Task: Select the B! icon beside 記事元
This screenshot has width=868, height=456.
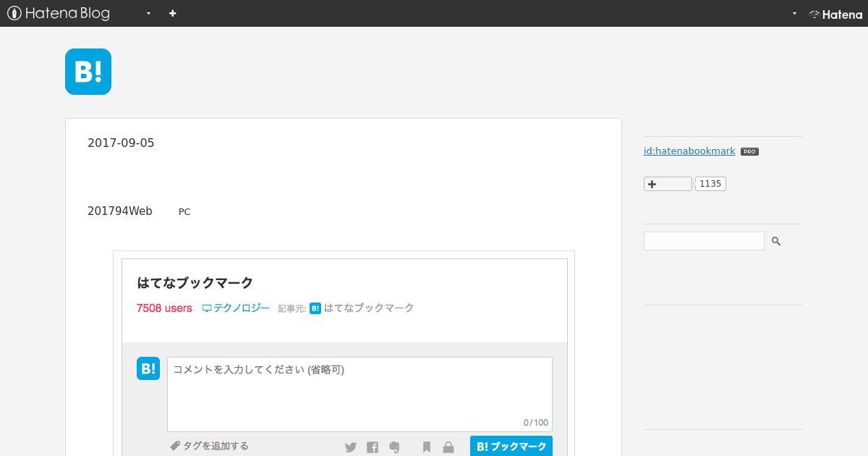Action: [x=315, y=308]
